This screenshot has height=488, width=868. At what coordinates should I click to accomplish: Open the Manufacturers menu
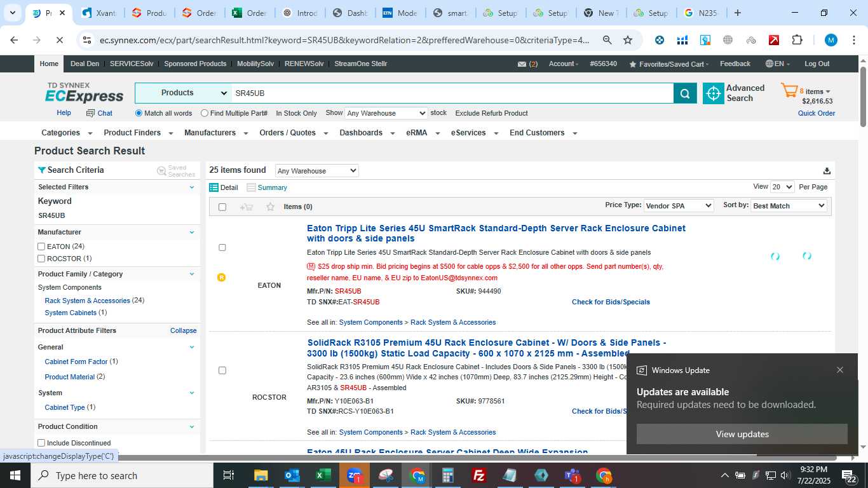216,133
